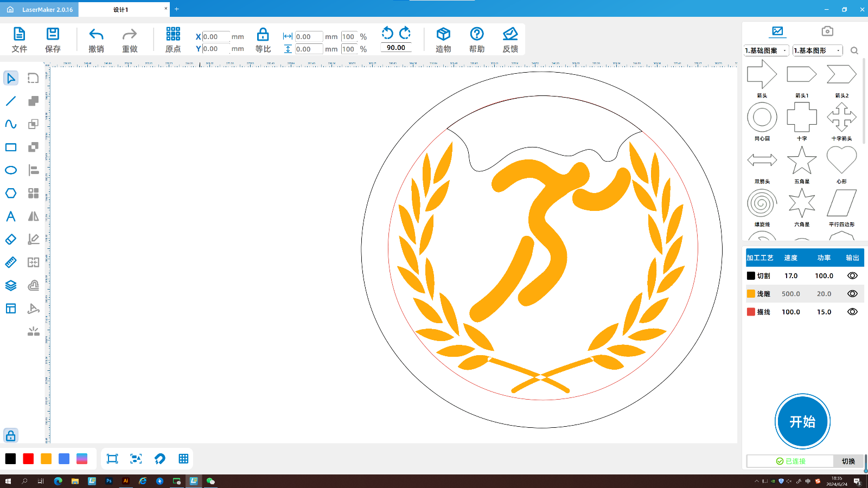Select the text tool in left toolbar
Viewport: 868px width, 488px height.
pos(11,216)
